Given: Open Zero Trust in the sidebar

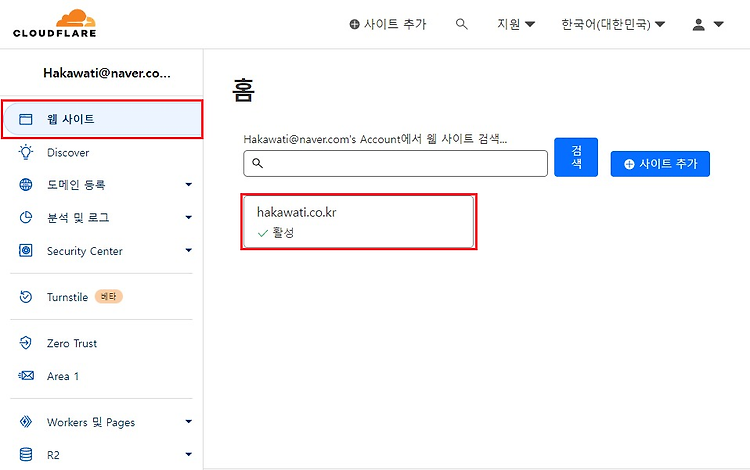Looking at the screenshot, I should (72, 343).
